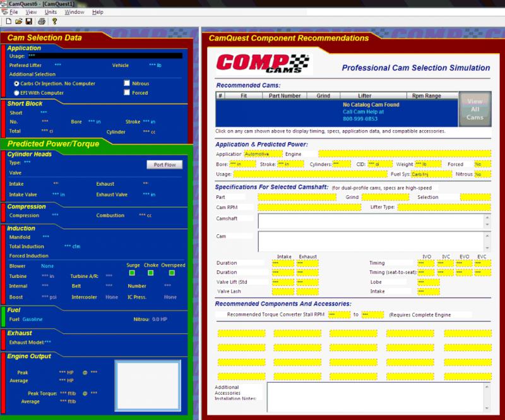
Task: Open the Fuel type Gasoline selector
Action: pyautogui.click(x=33, y=320)
